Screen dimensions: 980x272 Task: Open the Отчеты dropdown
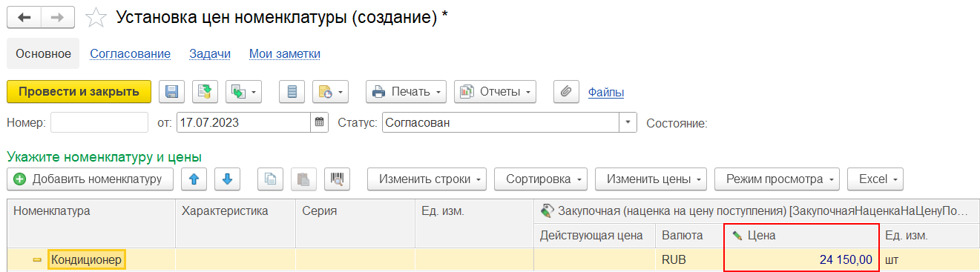click(x=495, y=92)
